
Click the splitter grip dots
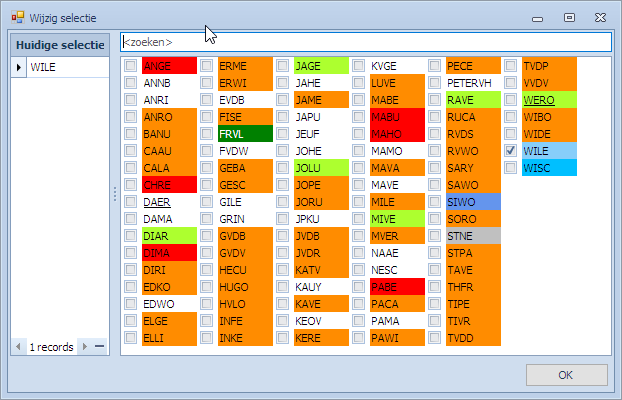(115, 194)
